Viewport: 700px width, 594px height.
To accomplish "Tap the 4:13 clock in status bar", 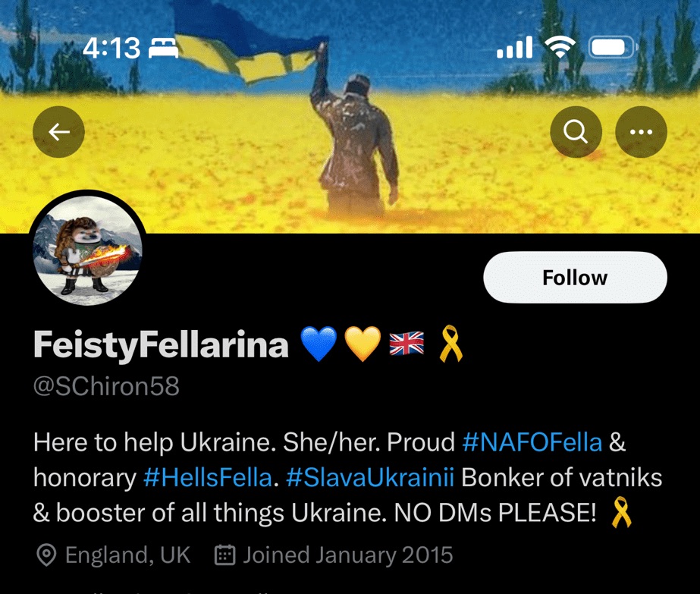I will pos(111,48).
